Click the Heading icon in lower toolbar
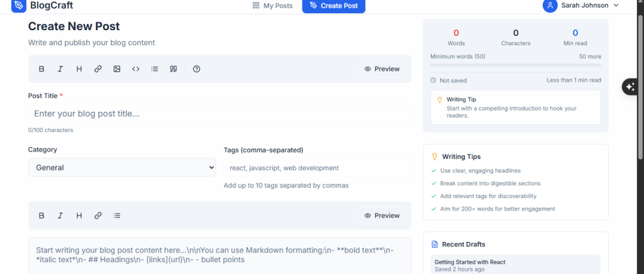The height and width of the screenshot is (274, 644). coord(79,216)
